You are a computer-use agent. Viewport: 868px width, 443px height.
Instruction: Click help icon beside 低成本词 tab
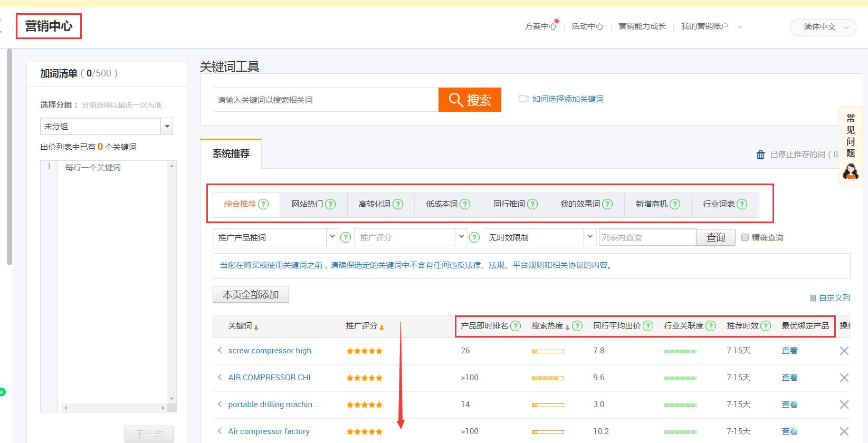pyautogui.click(x=465, y=204)
